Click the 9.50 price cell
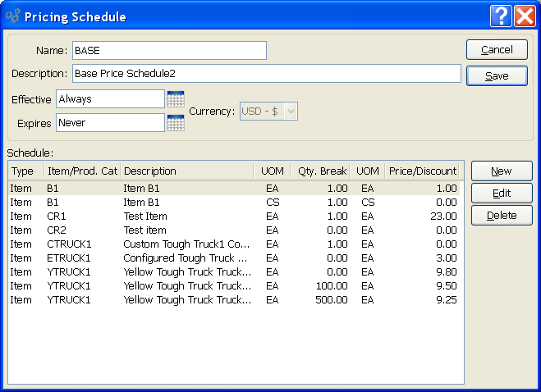 (x=446, y=286)
